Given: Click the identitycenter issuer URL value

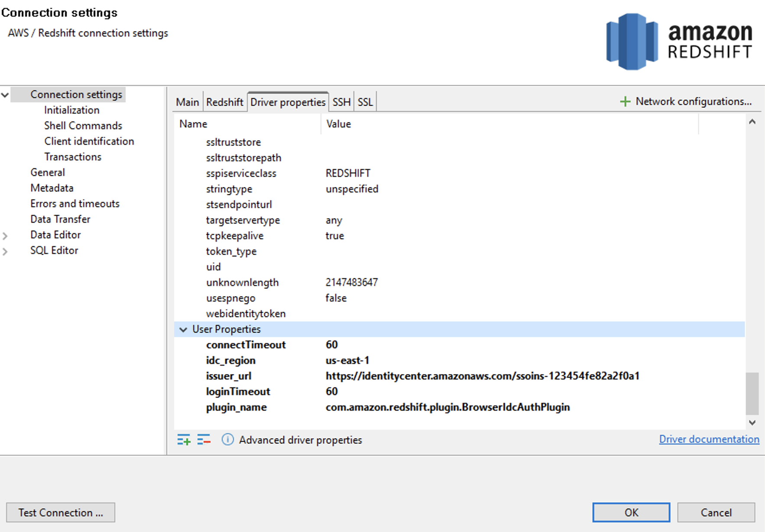Looking at the screenshot, I should point(483,376).
